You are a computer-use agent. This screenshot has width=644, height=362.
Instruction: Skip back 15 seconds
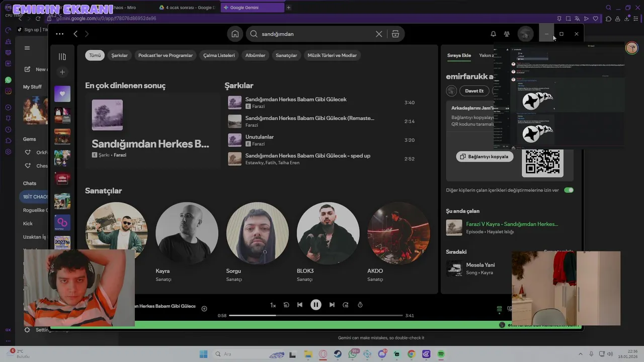pos(286,305)
